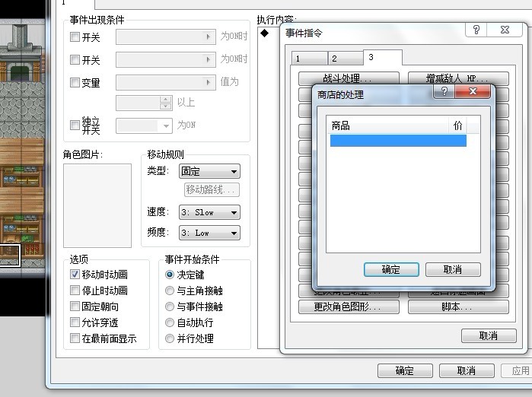
Task: Open the 类型 dropdown showing 固定
Action: (x=209, y=171)
